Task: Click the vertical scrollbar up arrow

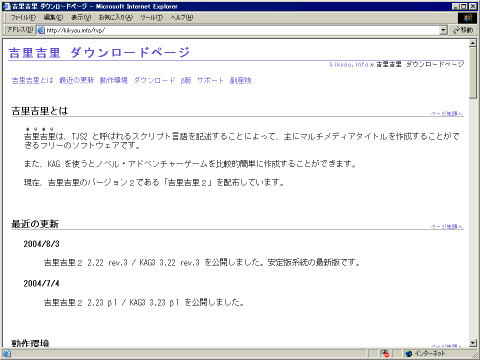Action: click(x=473, y=43)
